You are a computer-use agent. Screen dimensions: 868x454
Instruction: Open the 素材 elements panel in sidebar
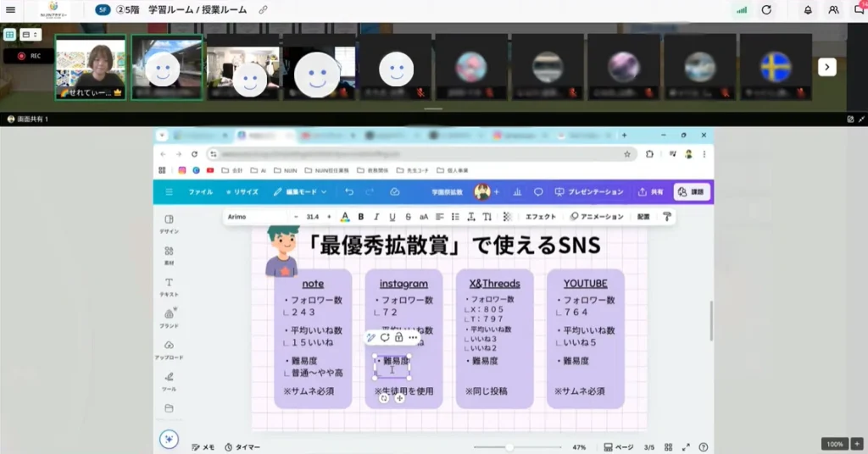[169, 255]
